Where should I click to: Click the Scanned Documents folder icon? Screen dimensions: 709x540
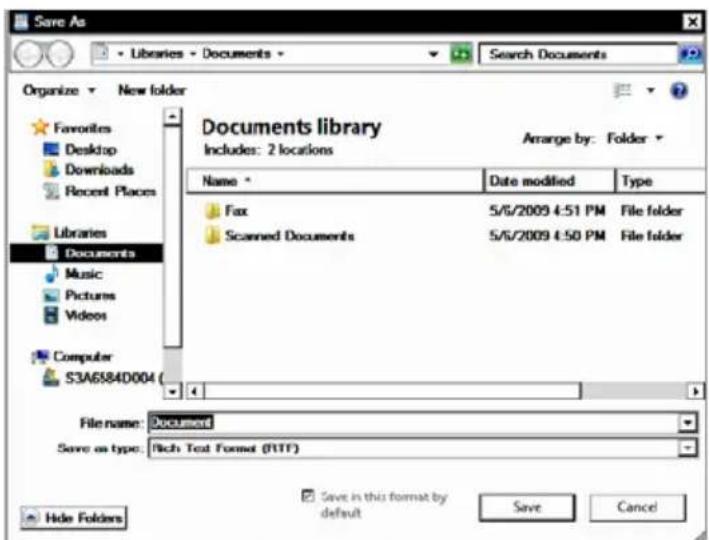[x=212, y=236]
